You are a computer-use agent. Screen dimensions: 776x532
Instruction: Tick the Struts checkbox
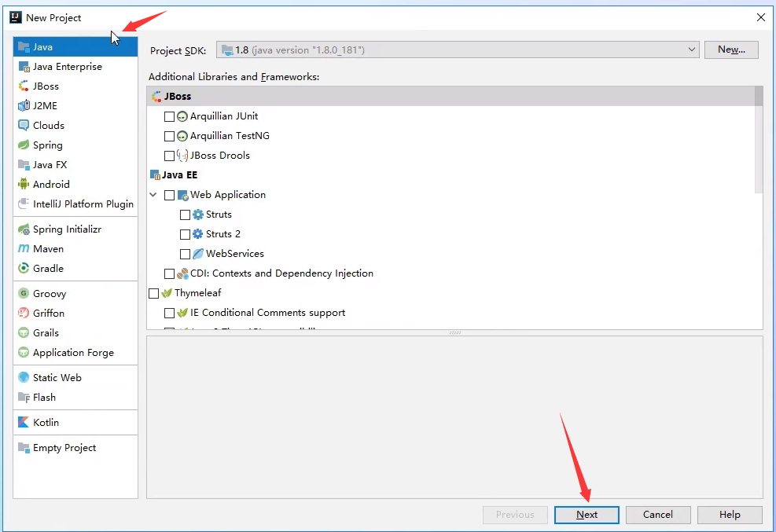pos(185,215)
